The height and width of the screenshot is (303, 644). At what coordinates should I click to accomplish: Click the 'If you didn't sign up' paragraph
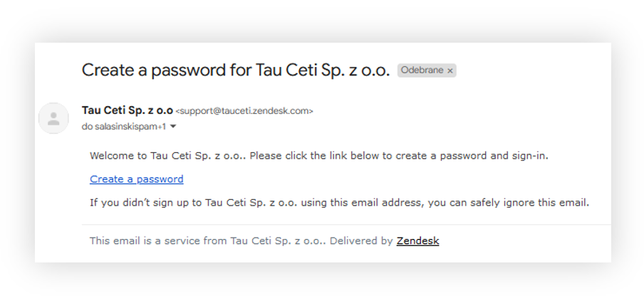pyautogui.click(x=339, y=203)
